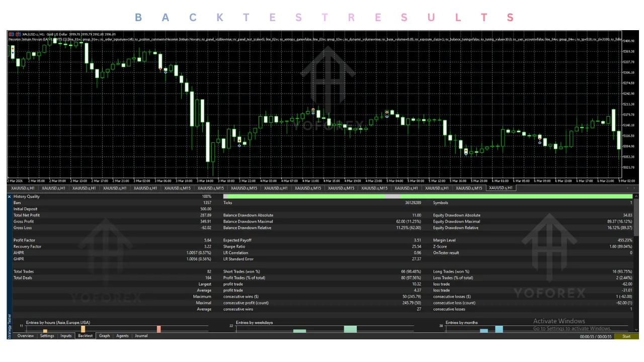The width and height of the screenshot is (644, 362).
Task: Click the "Gross Loss" row label
Action: [22, 228]
